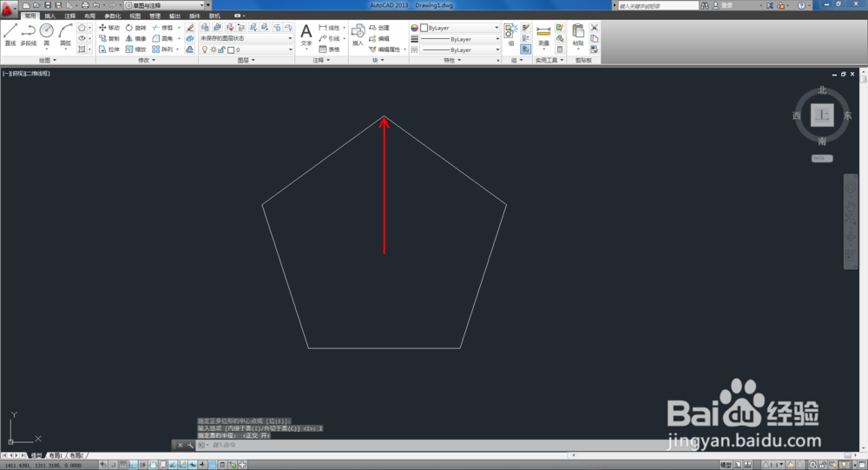Select the Linear dimension (线性) tool
Image resolution: width=868 pixels, height=470 pixels.
[x=329, y=28]
